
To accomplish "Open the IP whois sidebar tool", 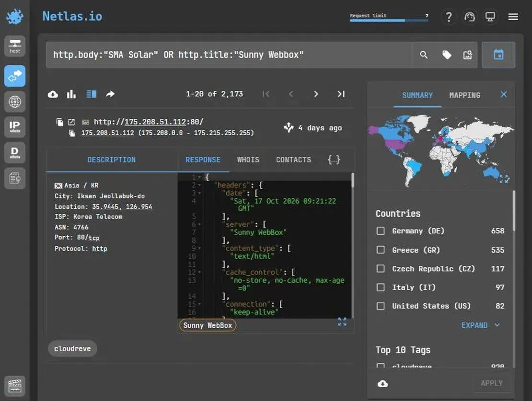I will pos(14,127).
